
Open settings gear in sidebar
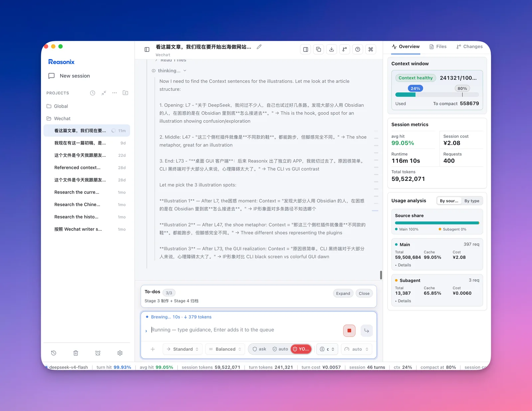(x=120, y=353)
